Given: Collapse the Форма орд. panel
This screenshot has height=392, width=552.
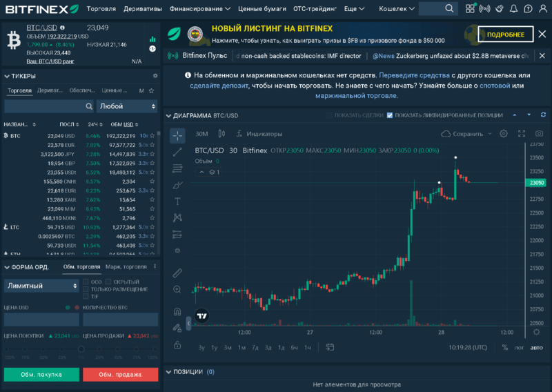Looking at the screenshot, I should coord(7,267).
